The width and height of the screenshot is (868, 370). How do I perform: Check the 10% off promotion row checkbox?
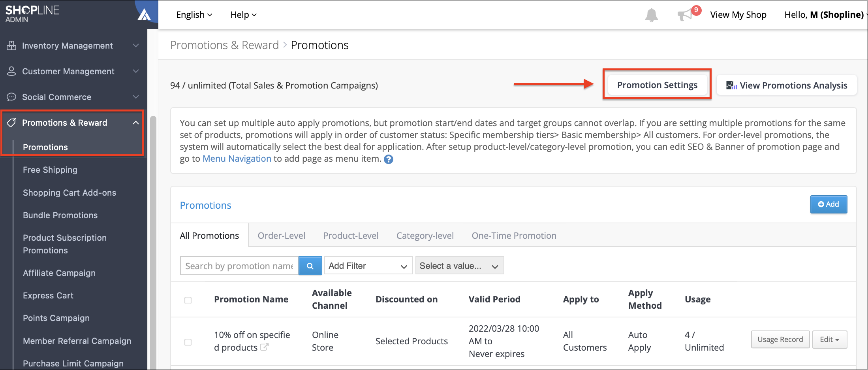pyautogui.click(x=188, y=342)
